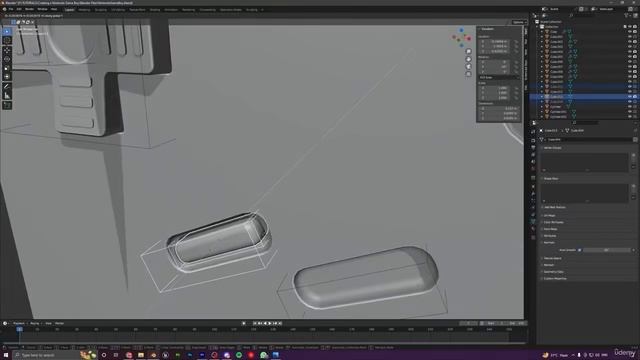Open the timeline Playback popover
Screen dimensions: 640x360
19,323
